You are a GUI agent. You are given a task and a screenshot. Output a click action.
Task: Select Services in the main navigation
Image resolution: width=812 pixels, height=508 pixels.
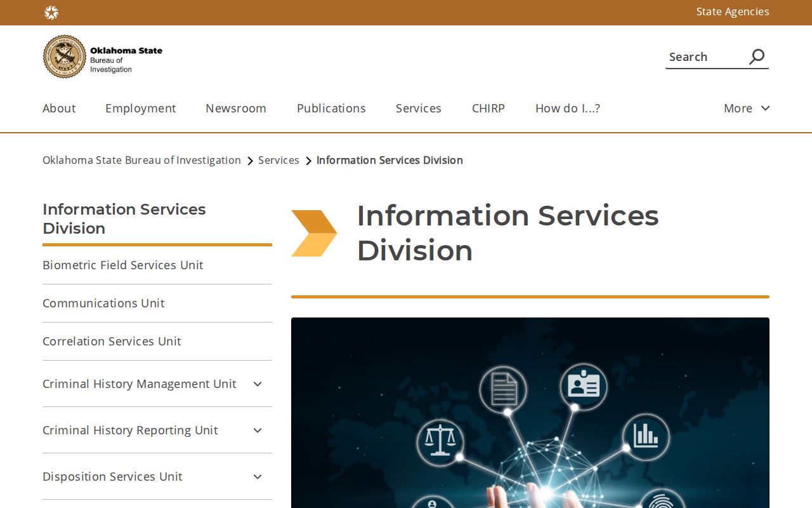pos(419,108)
